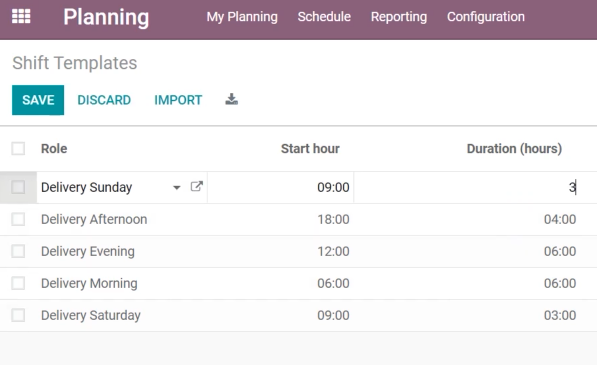Open the Reporting menu
Viewport: 597px width, 365px height.
click(399, 17)
